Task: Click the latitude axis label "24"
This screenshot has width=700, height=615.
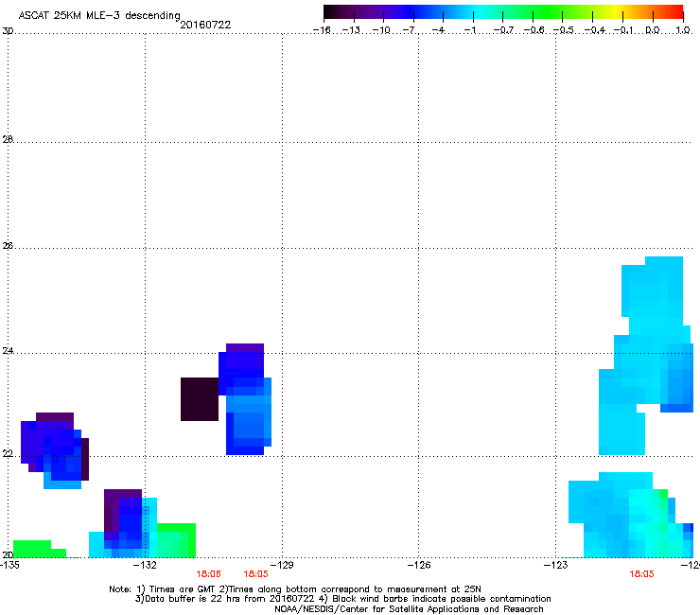Action: tap(8, 351)
